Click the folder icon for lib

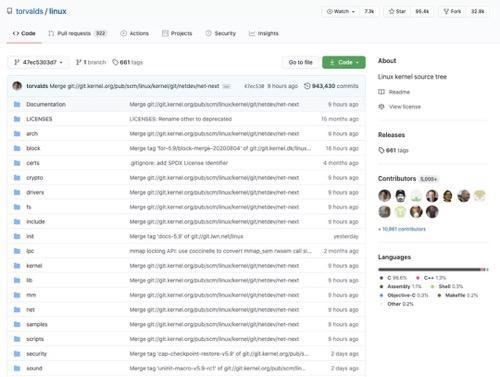tap(17, 280)
